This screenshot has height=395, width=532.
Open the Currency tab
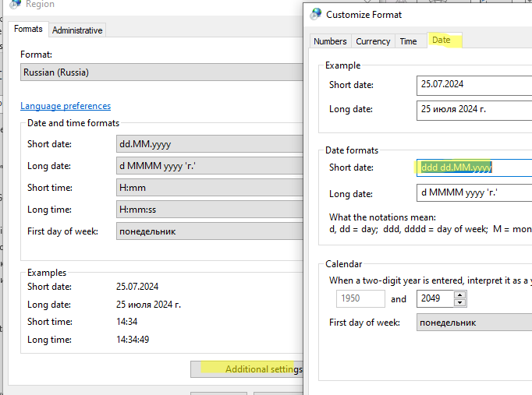pyautogui.click(x=373, y=41)
